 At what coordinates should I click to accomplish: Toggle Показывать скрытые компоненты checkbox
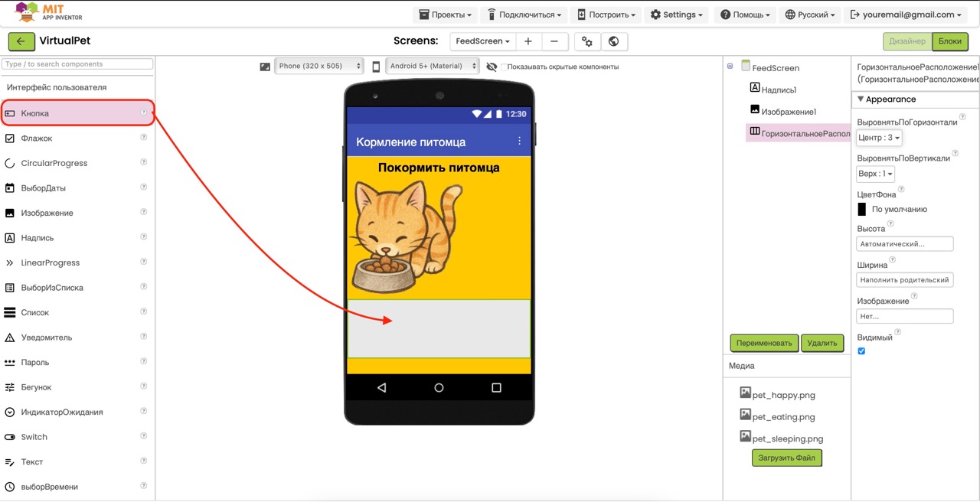pyautogui.click(x=504, y=67)
